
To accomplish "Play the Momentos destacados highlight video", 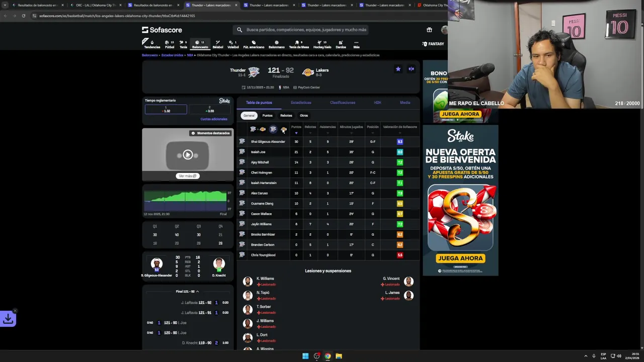I will 188,155.
